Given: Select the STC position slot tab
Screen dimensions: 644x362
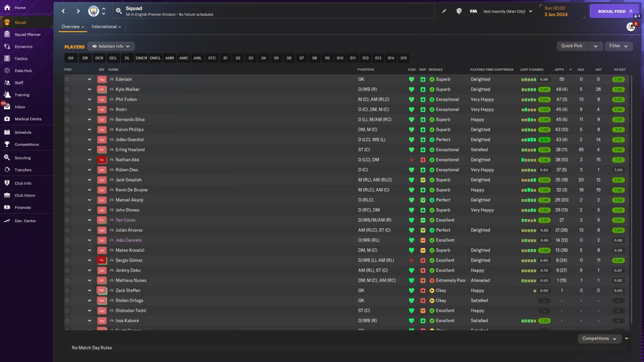Looking at the screenshot, I should (x=212, y=58).
